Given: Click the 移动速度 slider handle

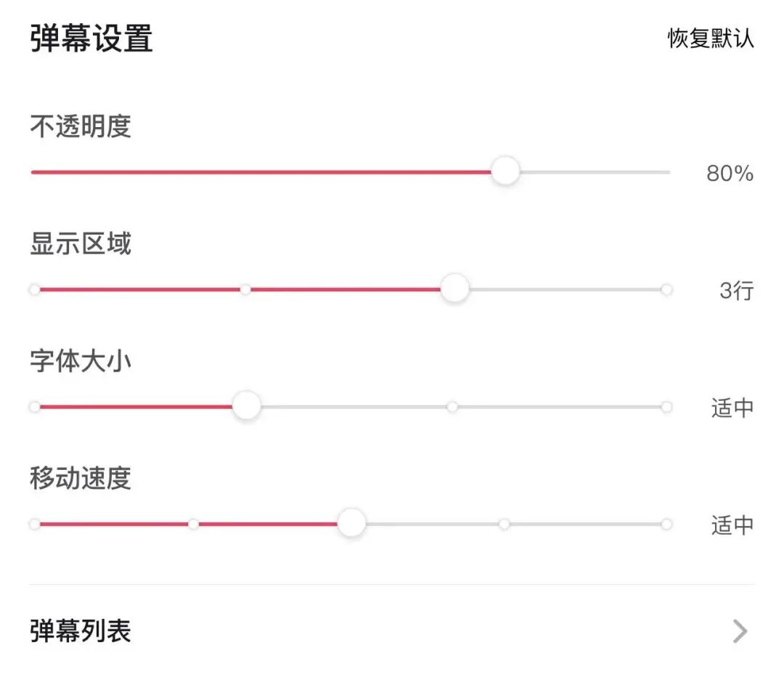Looking at the screenshot, I should tap(351, 522).
